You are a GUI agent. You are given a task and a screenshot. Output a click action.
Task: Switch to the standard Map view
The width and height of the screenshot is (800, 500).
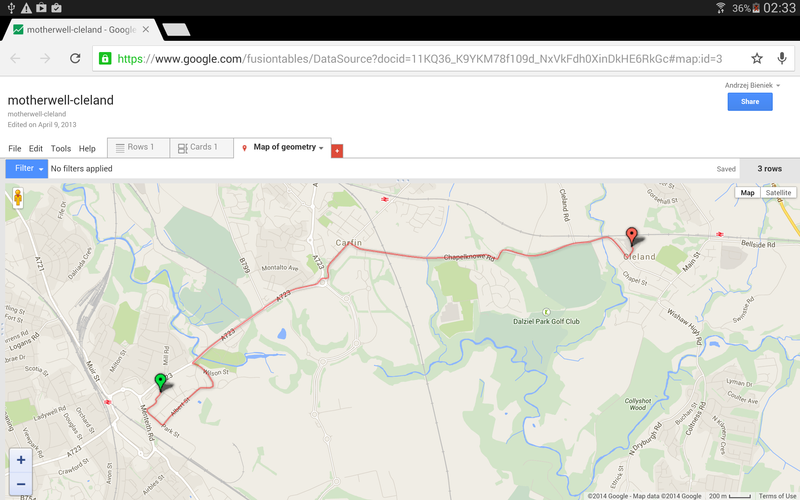[747, 192]
